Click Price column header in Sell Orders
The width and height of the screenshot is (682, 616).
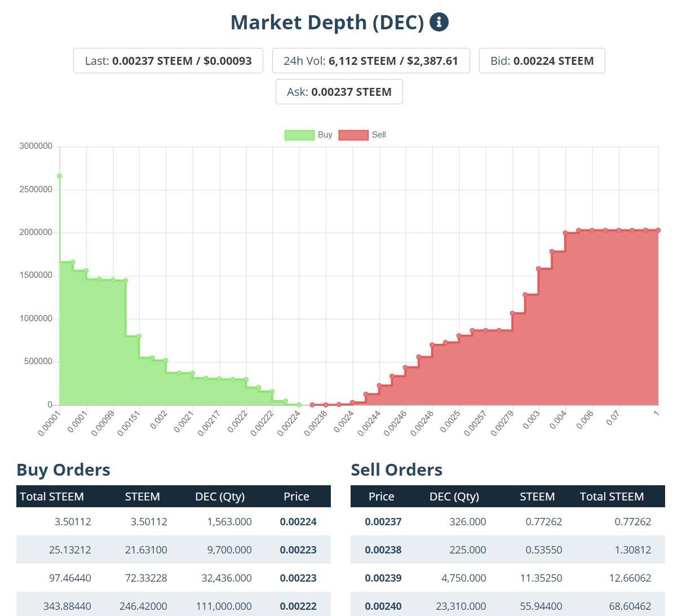point(381,497)
